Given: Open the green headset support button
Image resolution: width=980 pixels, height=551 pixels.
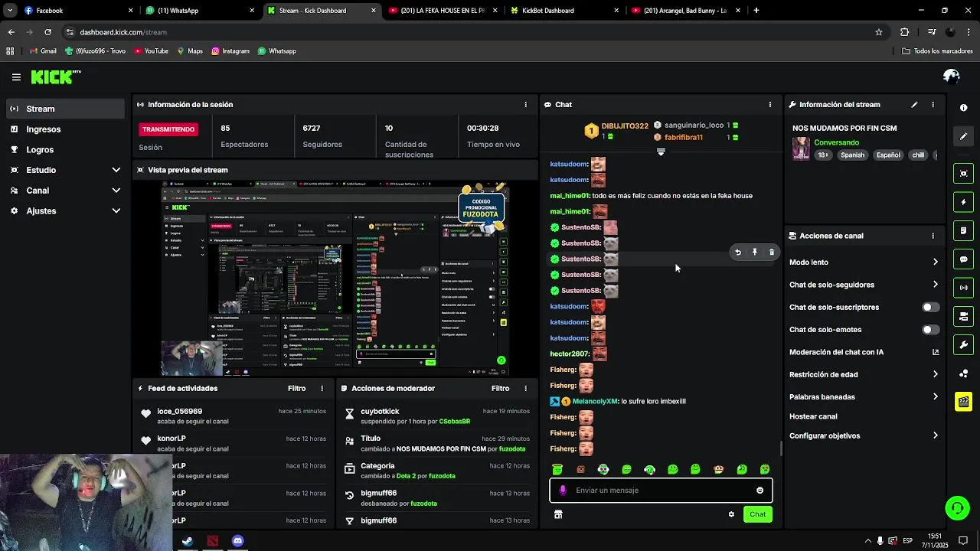Looking at the screenshot, I should coord(956,508).
